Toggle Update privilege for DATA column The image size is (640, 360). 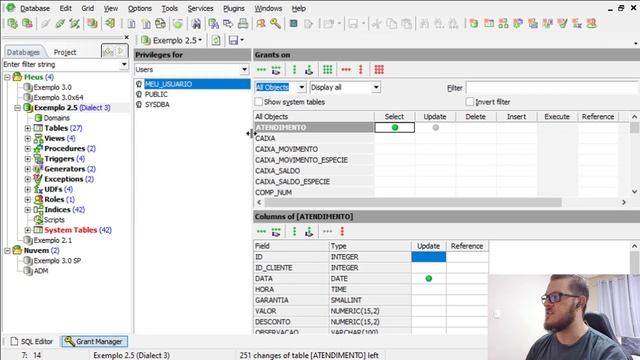[429, 278]
